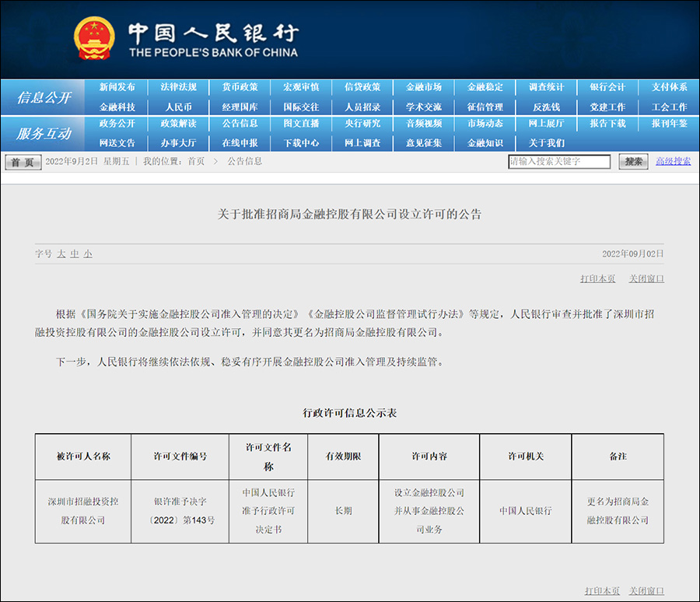Select 银行会计 in the navigation

607,87
